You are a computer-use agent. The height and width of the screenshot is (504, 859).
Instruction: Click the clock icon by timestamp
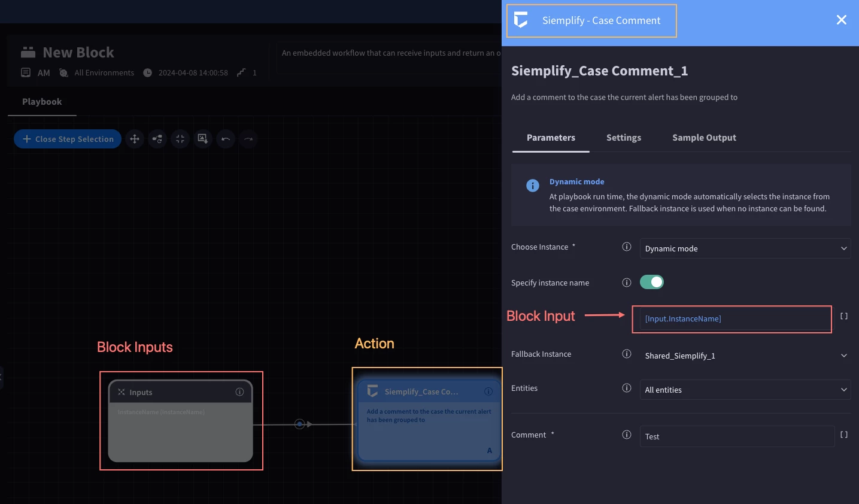pos(147,73)
